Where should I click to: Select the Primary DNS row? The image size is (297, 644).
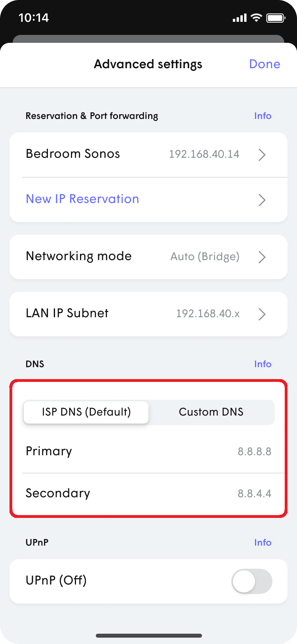click(x=148, y=451)
